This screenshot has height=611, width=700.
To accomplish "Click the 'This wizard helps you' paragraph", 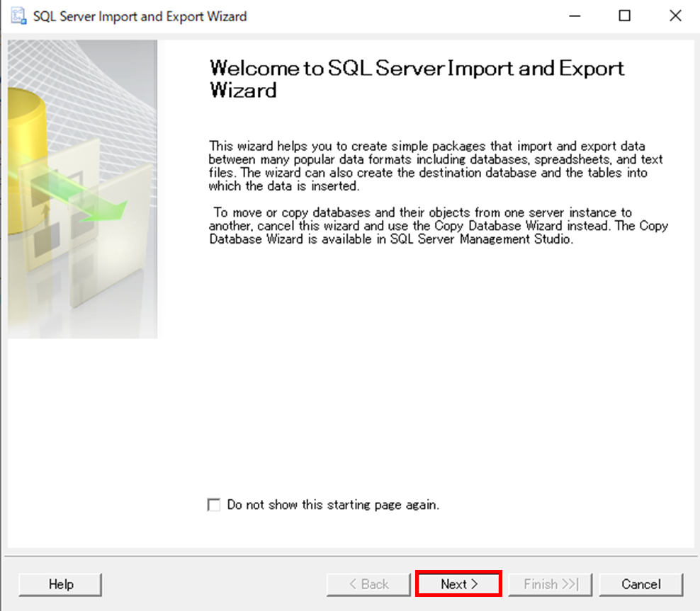I will (435, 166).
